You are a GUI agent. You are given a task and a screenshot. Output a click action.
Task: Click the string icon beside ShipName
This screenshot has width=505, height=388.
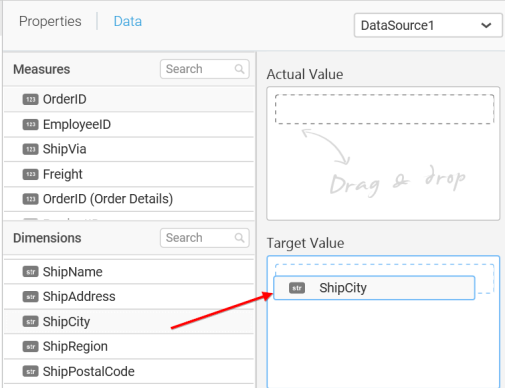point(30,272)
